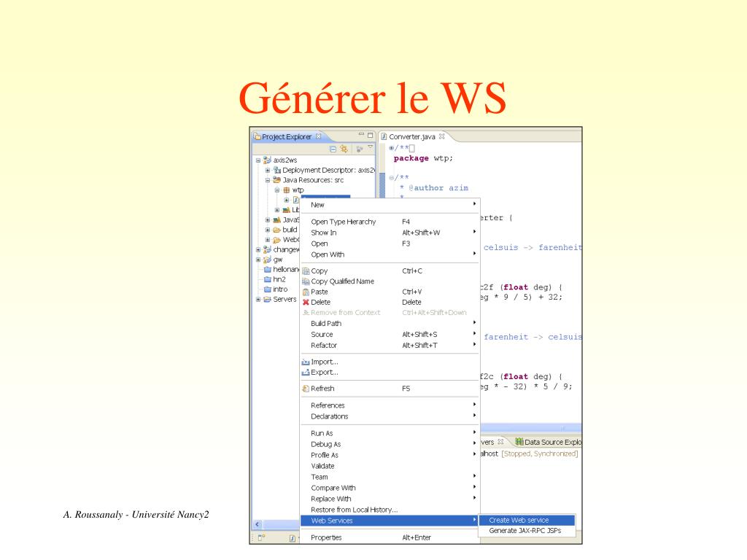Collapse the axis2ws project node
The width and height of the screenshot is (747, 560).
pyautogui.click(x=258, y=160)
